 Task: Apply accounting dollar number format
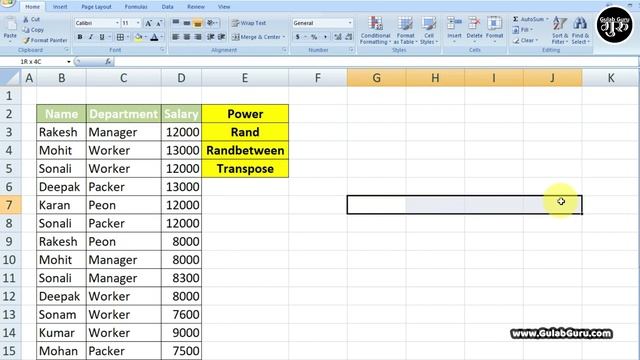click(298, 37)
